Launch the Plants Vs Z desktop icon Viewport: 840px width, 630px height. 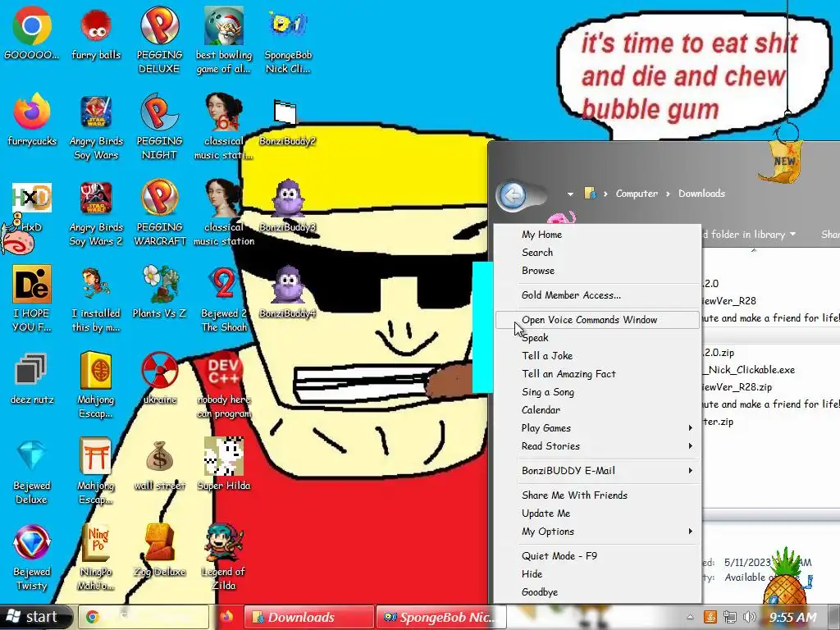(160, 292)
